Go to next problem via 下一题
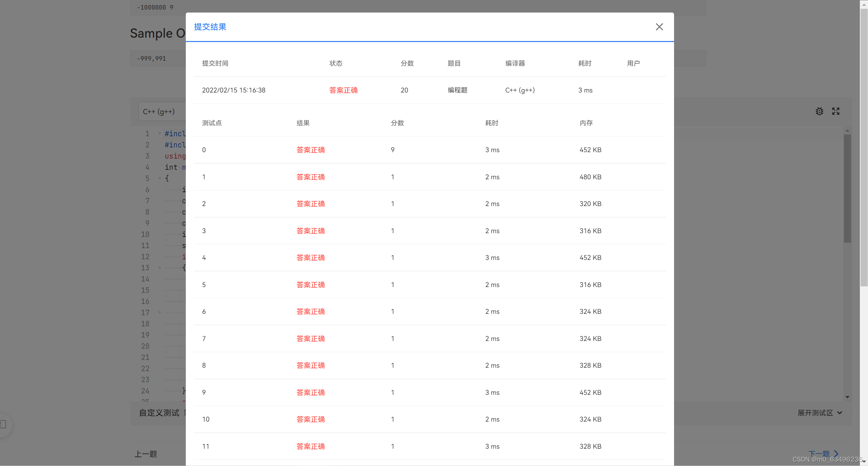 (818, 453)
